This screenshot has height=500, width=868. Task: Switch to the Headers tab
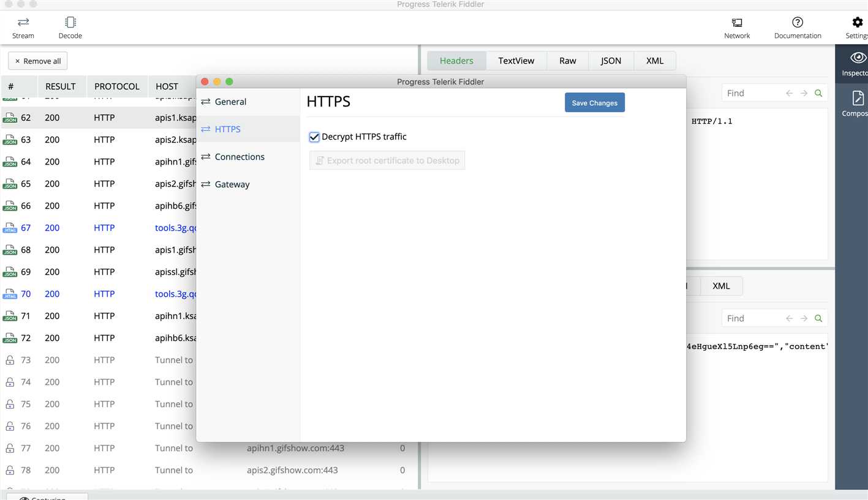click(456, 61)
